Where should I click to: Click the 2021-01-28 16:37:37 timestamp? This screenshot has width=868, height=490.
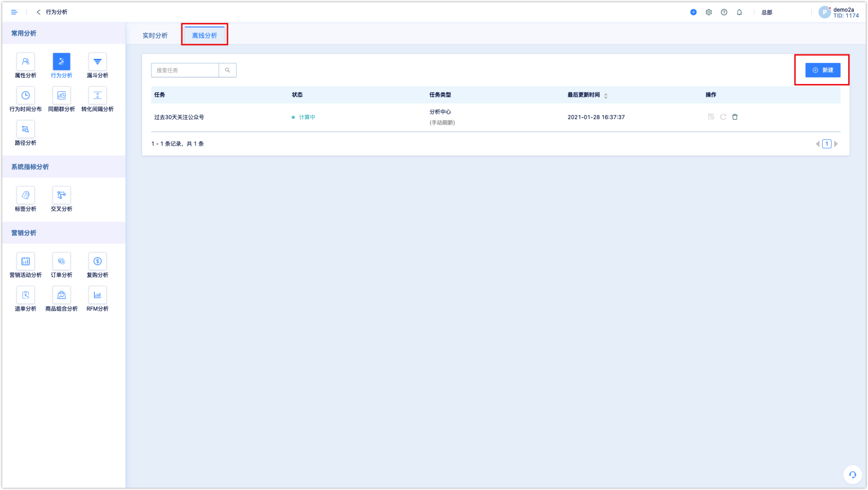coord(596,117)
